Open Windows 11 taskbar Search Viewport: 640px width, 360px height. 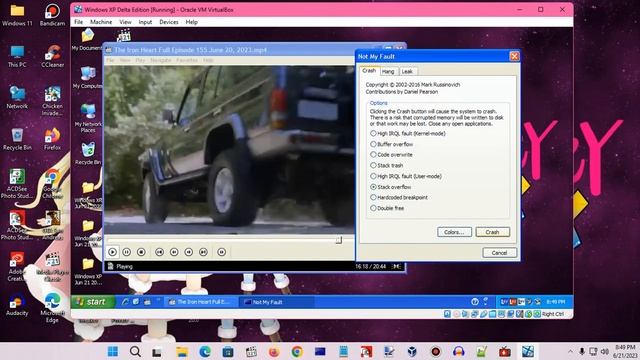(135, 351)
